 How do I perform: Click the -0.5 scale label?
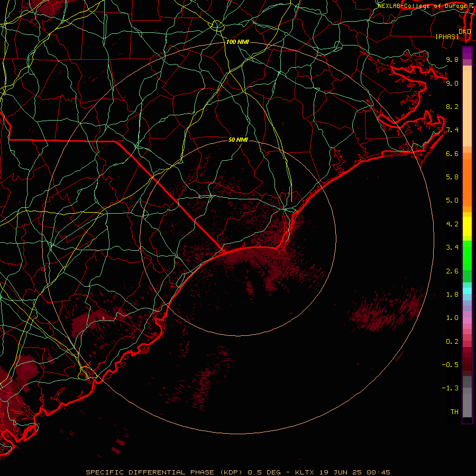coord(450,365)
